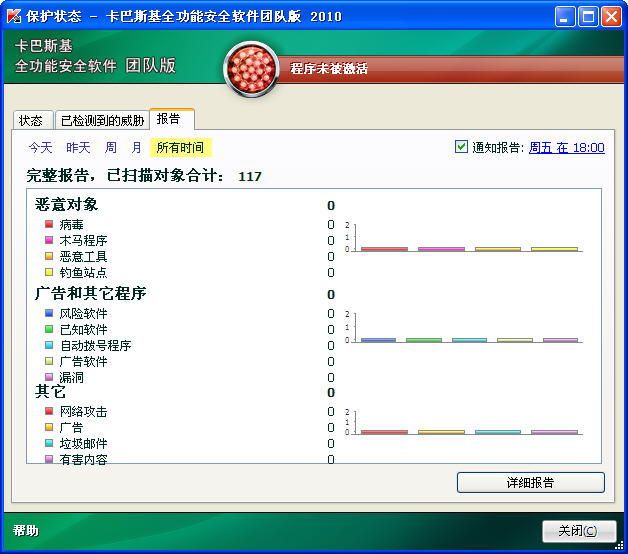628x554 pixels.
Task: Open the 已检测到的威胁 tab
Action: 102,120
